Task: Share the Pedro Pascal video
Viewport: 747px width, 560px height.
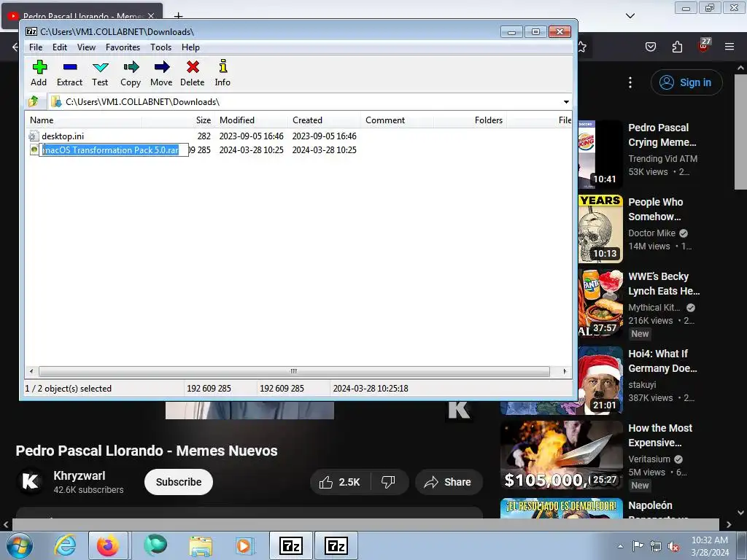Action: point(449,482)
